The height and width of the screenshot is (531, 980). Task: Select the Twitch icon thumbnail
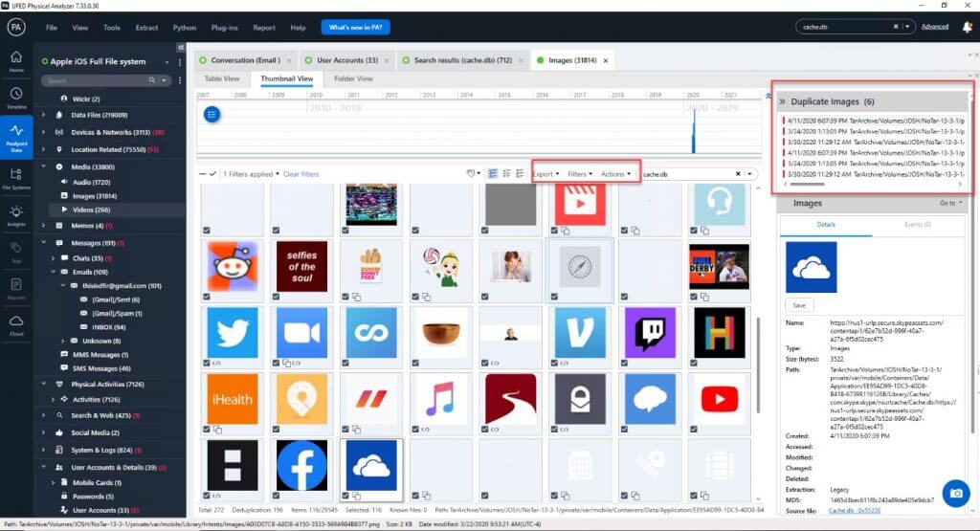[x=650, y=332]
